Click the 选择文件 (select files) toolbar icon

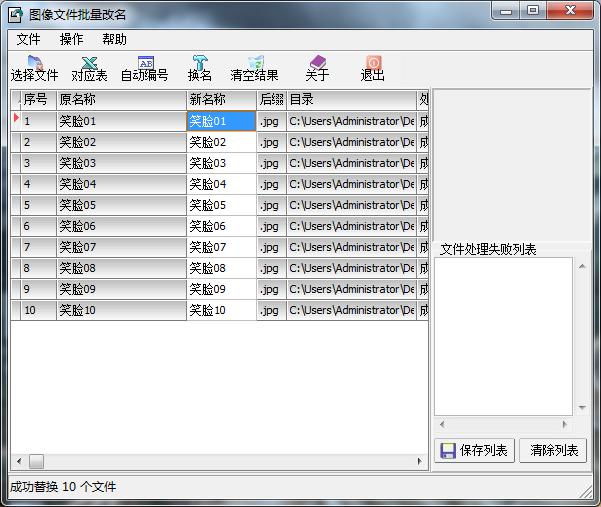tap(34, 68)
